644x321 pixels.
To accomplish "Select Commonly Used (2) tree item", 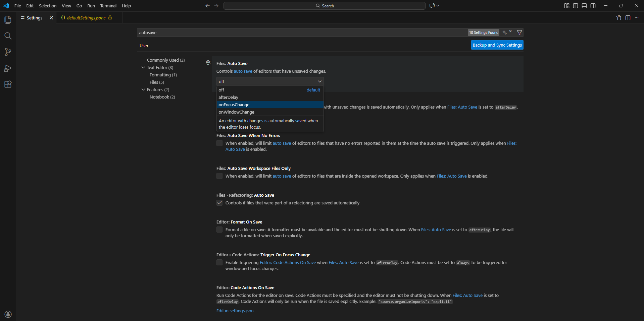I will click(x=166, y=60).
